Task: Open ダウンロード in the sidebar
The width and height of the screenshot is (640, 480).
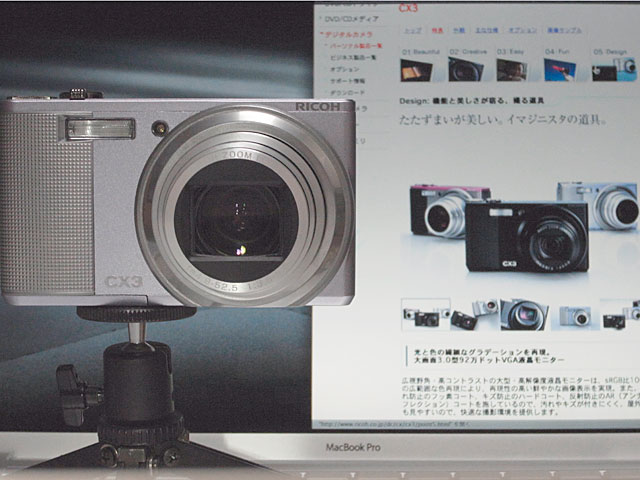Action: pos(347,93)
